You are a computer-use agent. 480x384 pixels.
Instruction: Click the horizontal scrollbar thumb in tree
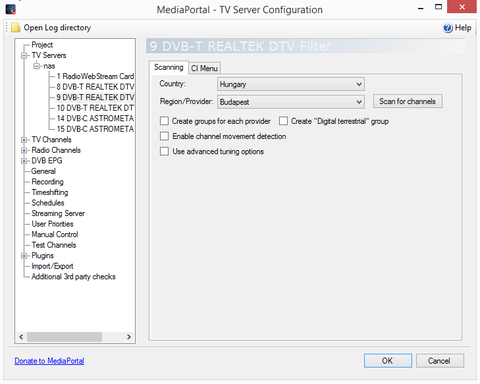pyautogui.click(x=64, y=337)
